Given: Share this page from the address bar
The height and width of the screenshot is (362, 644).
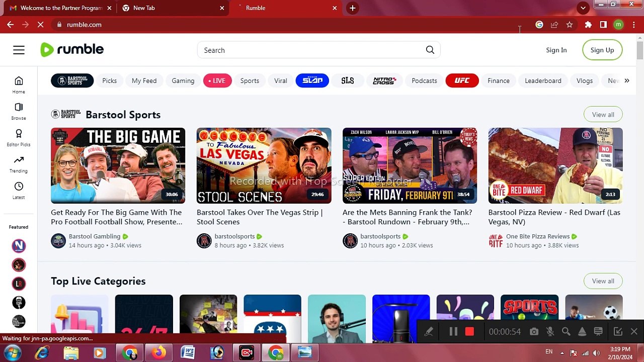Looking at the screenshot, I should [x=554, y=25].
